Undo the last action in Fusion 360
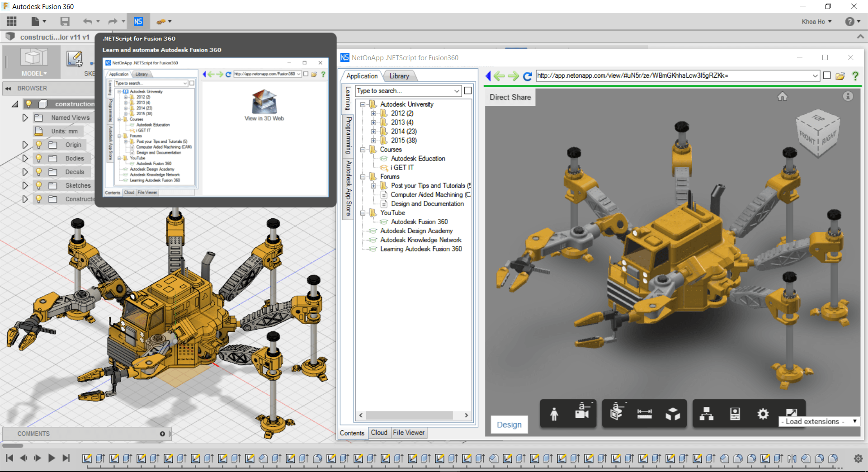Screen dimensions: 868x472 [x=88, y=21]
